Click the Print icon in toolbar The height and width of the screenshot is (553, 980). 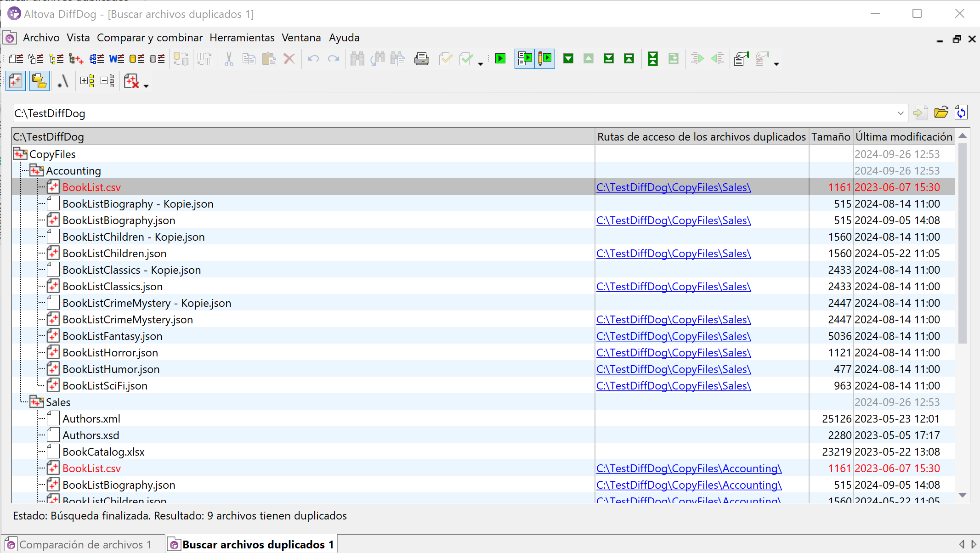point(421,59)
